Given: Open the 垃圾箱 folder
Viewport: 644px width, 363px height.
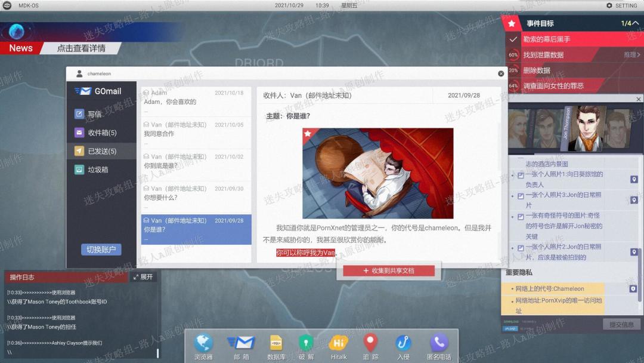Looking at the screenshot, I should (x=101, y=170).
